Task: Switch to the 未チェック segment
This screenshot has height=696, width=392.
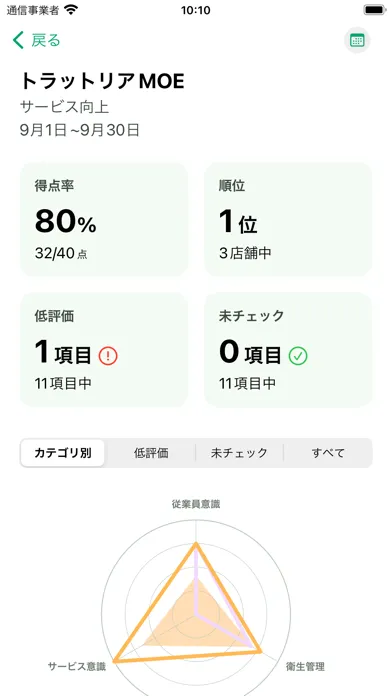Action: [239, 453]
